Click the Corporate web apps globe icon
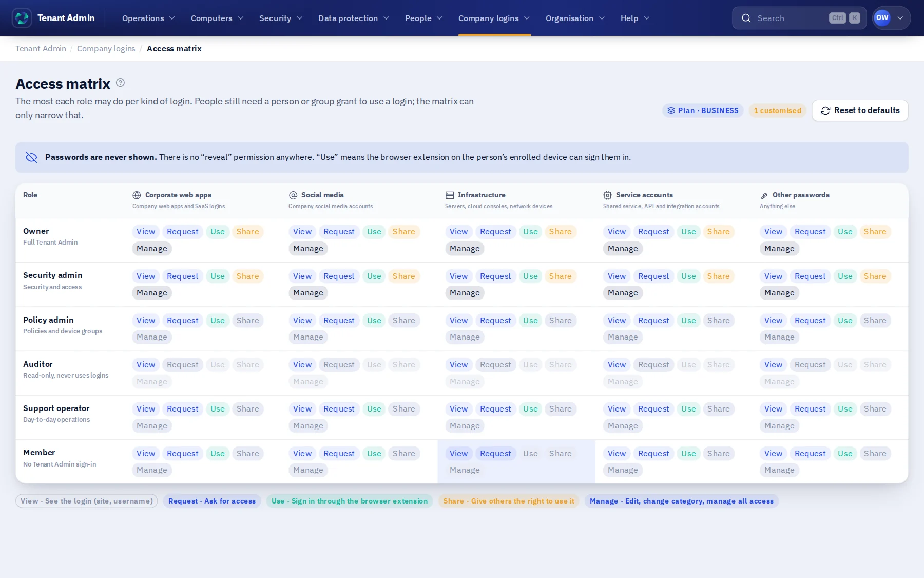 (x=137, y=195)
